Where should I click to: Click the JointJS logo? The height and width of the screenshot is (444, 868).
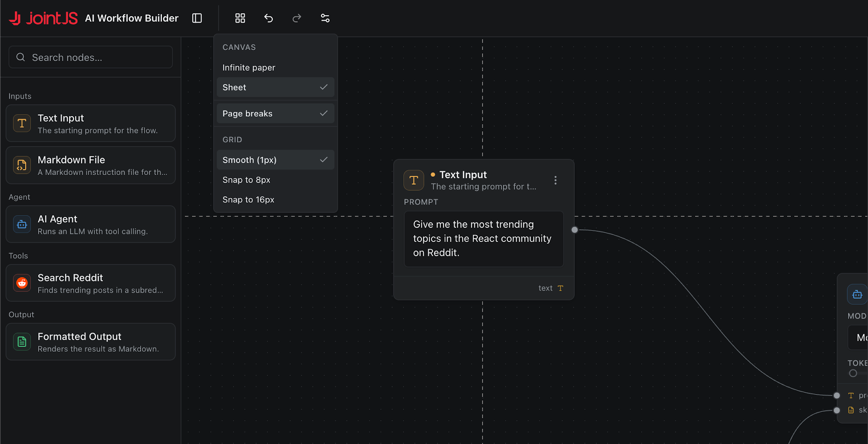click(x=43, y=18)
